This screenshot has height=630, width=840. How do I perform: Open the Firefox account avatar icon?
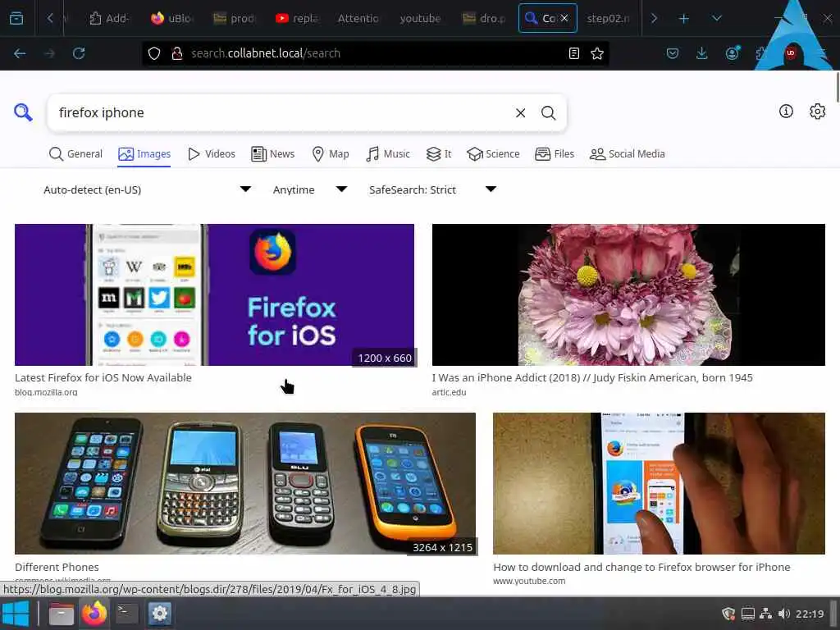point(732,53)
